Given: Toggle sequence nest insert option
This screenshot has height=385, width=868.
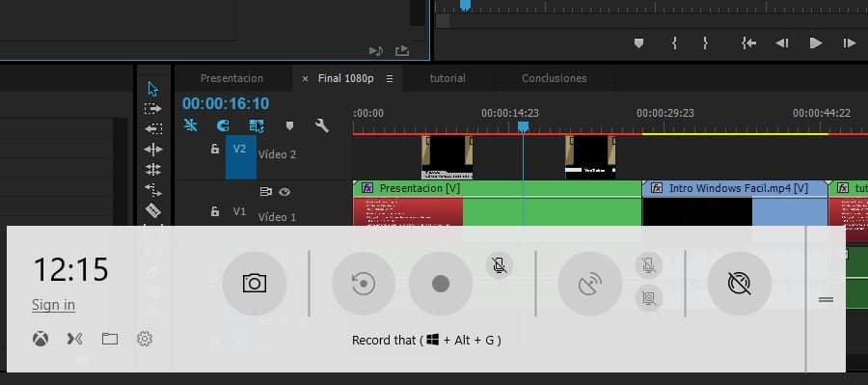Looking at the screenshot, I should 190,125.
